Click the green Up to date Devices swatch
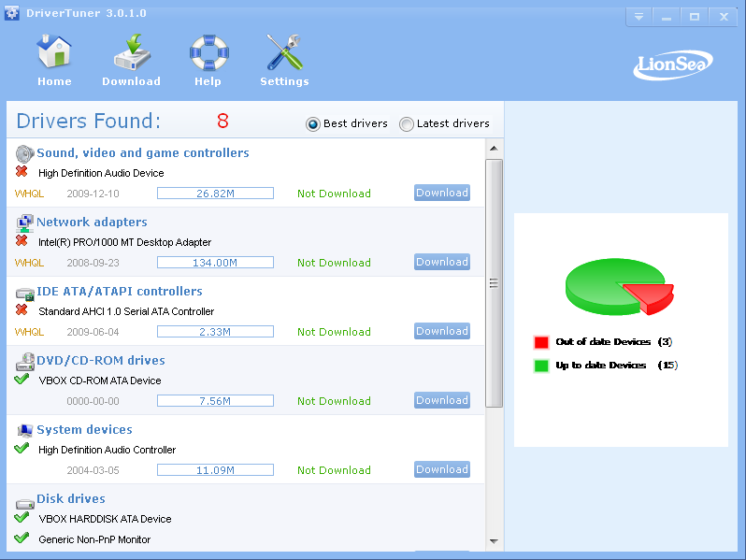 coord(541,366)
